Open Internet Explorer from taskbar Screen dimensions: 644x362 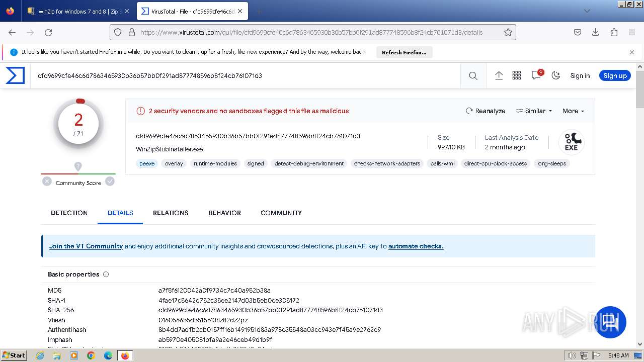tap(40, 355)
